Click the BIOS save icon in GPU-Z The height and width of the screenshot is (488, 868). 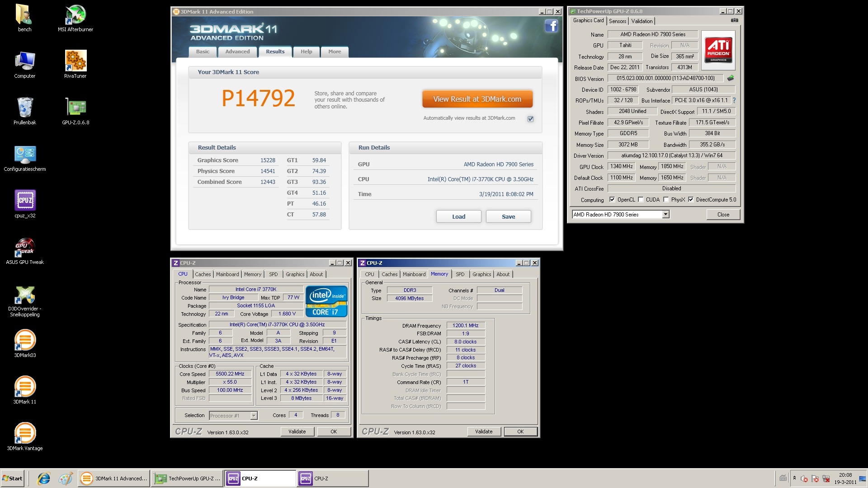(x=731, y=78)
